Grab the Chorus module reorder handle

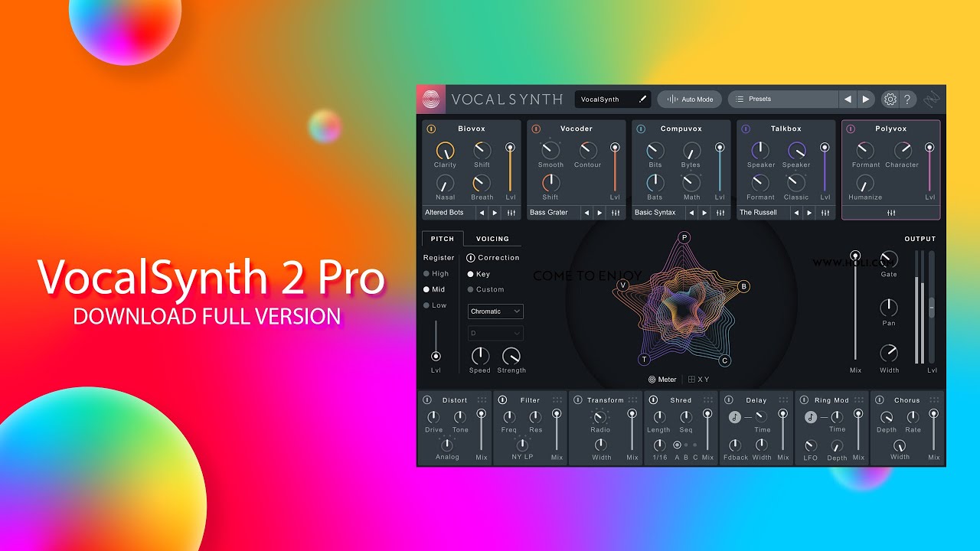coord(934,400)
